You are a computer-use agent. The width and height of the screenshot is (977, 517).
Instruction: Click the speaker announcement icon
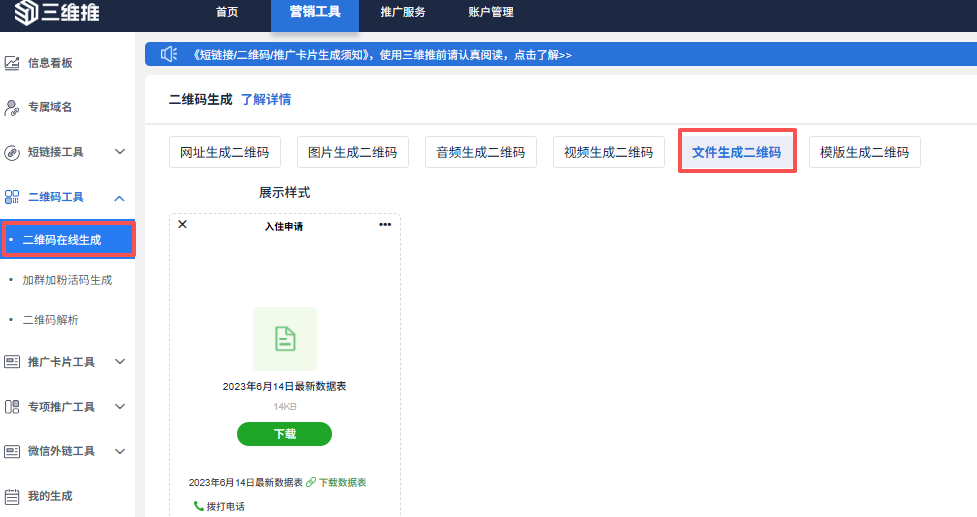pos(168,55)
